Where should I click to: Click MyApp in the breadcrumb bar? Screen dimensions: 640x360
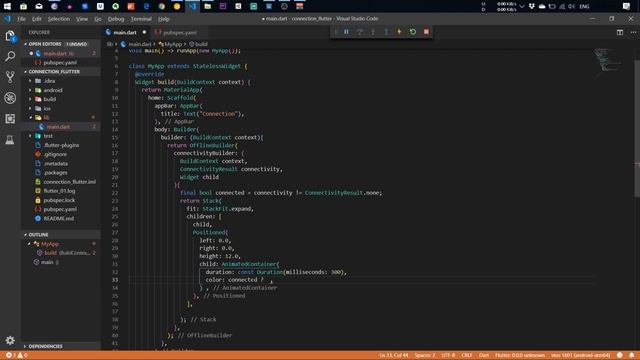click(173, 44)
